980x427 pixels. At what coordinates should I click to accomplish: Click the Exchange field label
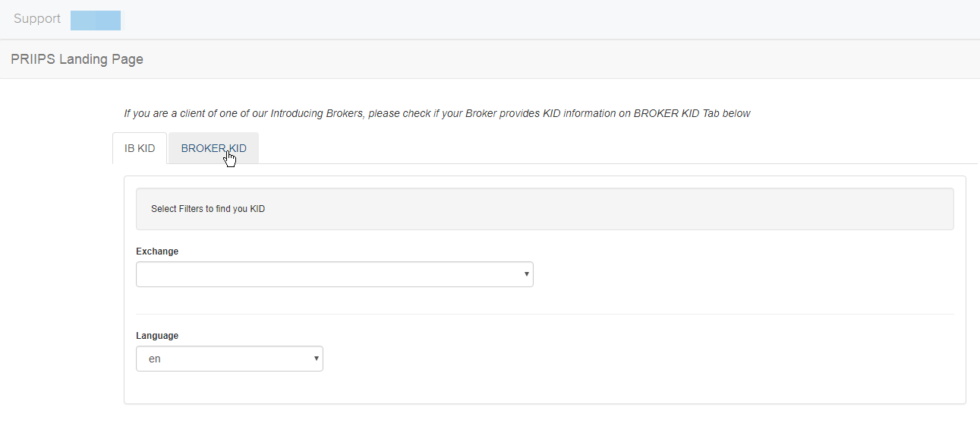(x=157, y=251)
